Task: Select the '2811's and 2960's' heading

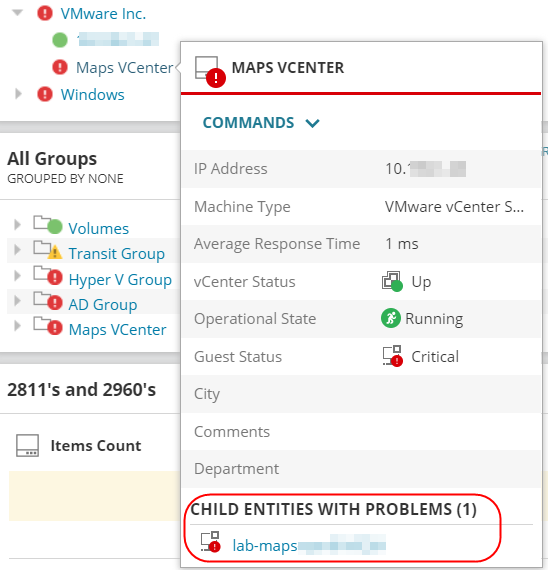Action: [x=81, y=389]
